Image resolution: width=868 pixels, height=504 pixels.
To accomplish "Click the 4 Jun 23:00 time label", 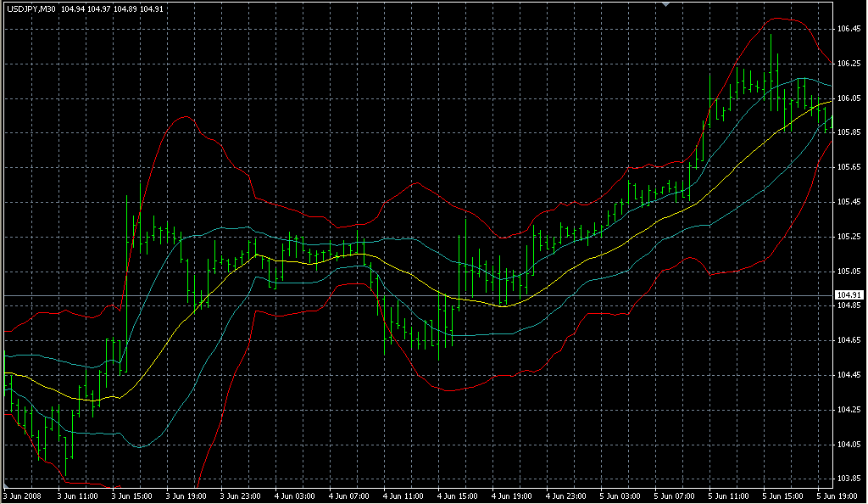I will 566,496.
